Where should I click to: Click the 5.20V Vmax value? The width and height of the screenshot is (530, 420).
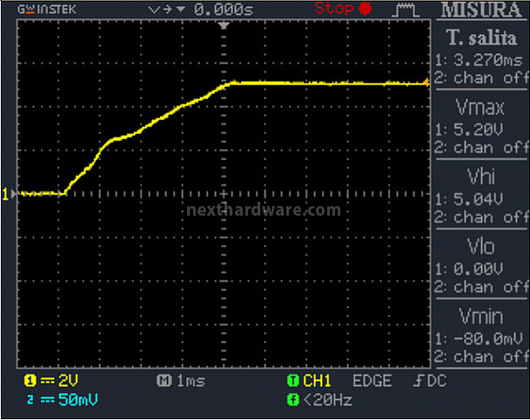tap(478, 130)
